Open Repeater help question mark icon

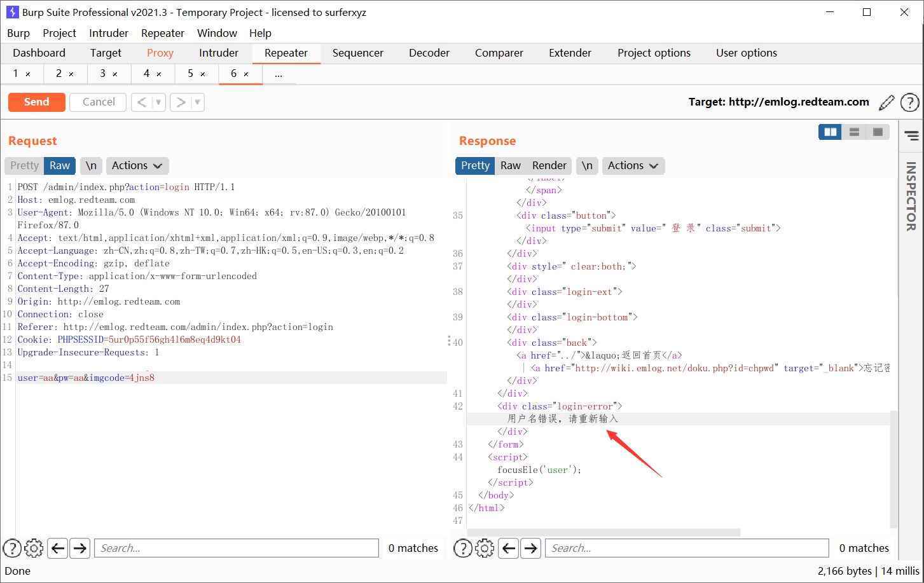(910, 102)
